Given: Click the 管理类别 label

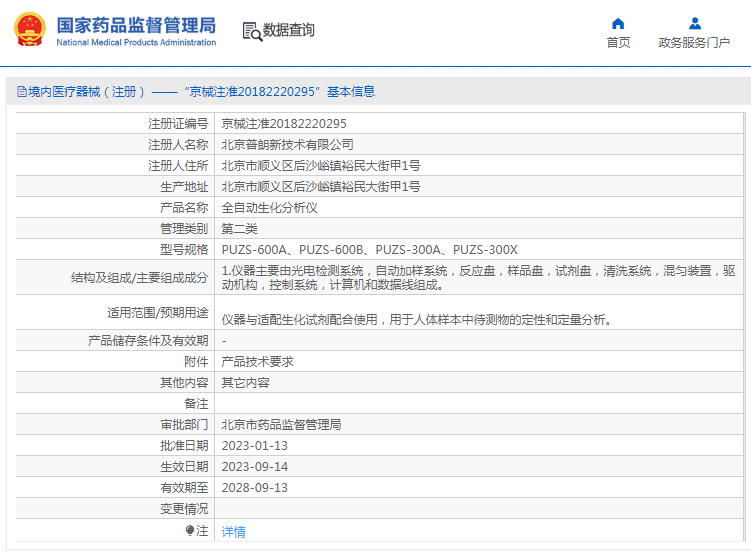Looking at the screenshot, I should (184, 229).
